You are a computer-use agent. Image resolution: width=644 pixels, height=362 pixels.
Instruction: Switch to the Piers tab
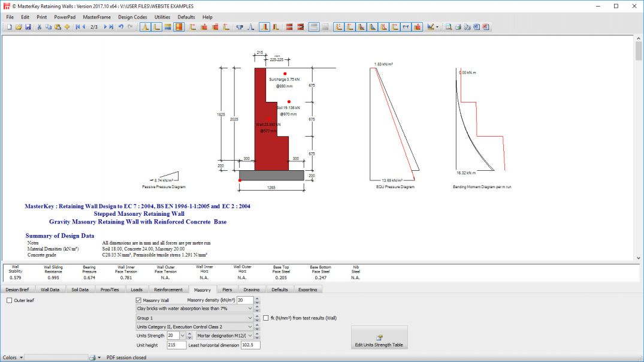tap(227, 289)
